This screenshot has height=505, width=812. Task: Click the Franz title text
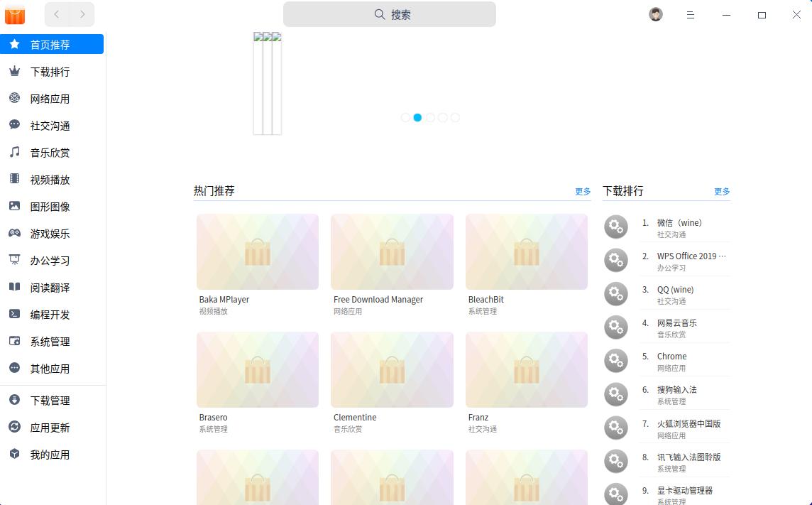478,418
